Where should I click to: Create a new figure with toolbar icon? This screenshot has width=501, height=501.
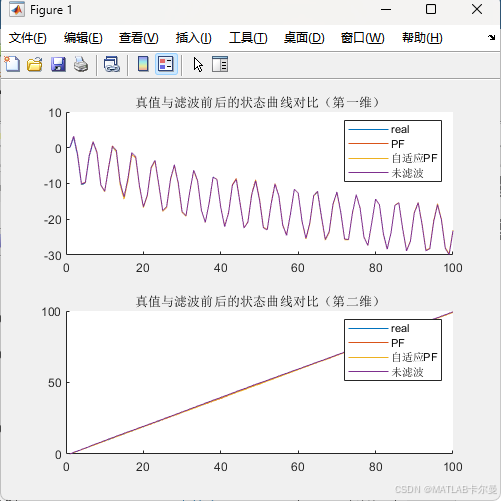pos(12,64)
